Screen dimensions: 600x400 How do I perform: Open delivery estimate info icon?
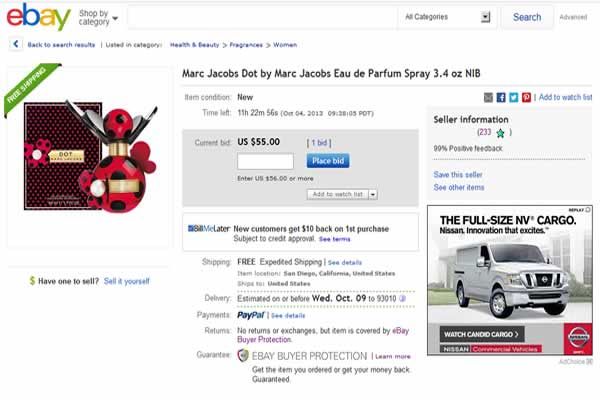402,299
